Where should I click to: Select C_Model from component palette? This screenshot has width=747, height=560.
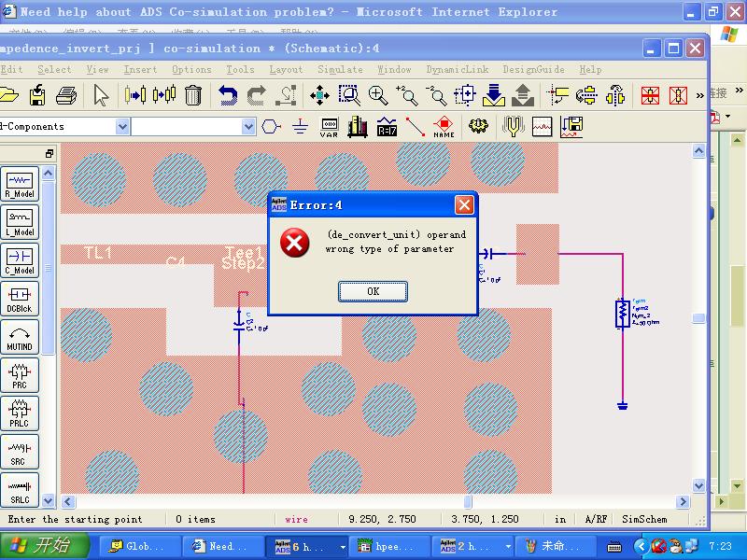pos(20,260)
